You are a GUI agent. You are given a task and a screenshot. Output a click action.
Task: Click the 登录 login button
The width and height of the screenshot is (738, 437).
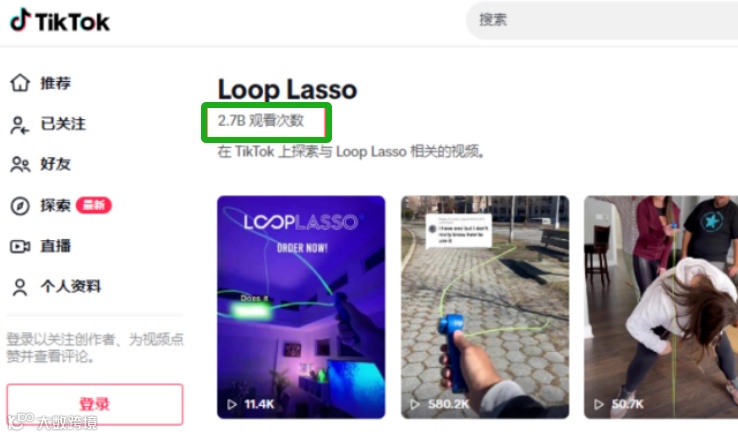click(x=95, y=404)
